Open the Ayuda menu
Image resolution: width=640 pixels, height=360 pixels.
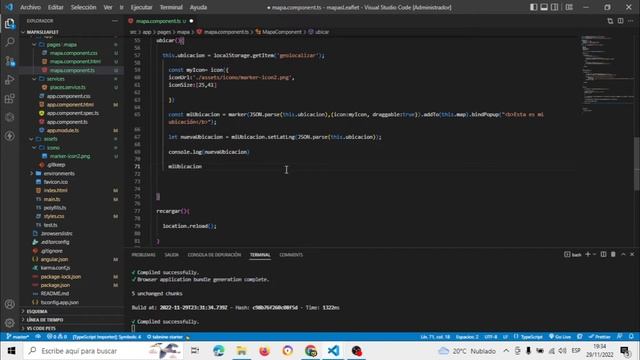pyautogui.click(x=198, y=7)
